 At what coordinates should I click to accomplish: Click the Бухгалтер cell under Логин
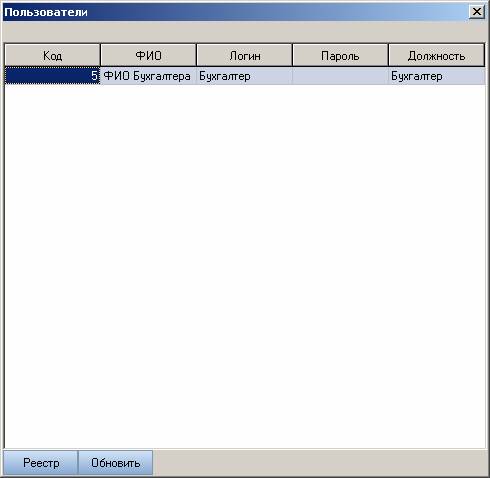tap(244, 76)
